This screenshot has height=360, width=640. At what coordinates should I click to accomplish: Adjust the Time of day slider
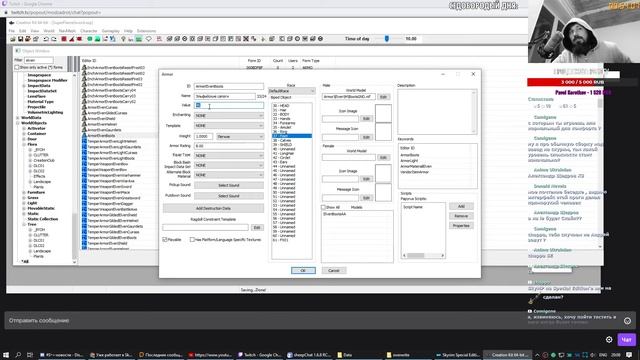tap(387, 39)
